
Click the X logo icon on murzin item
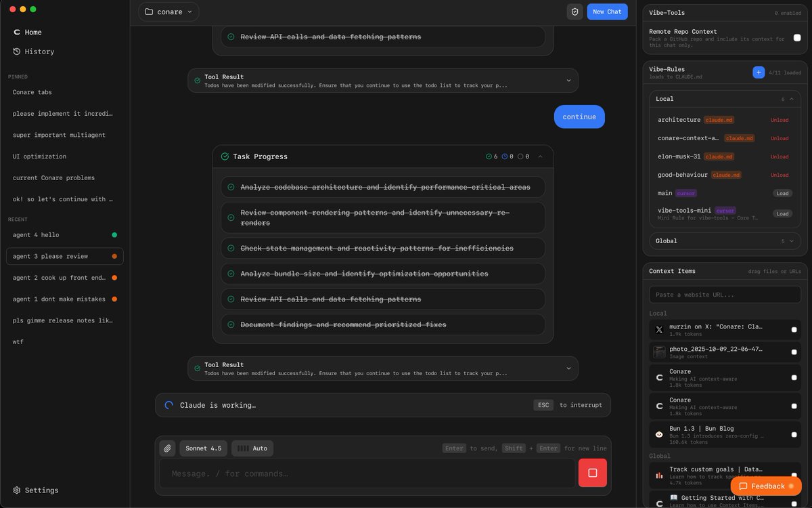tap(659, 330)
